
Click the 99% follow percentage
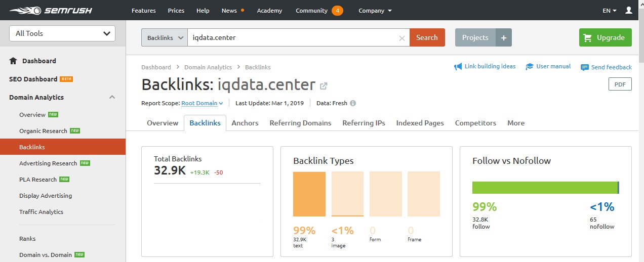coord(485,206)
